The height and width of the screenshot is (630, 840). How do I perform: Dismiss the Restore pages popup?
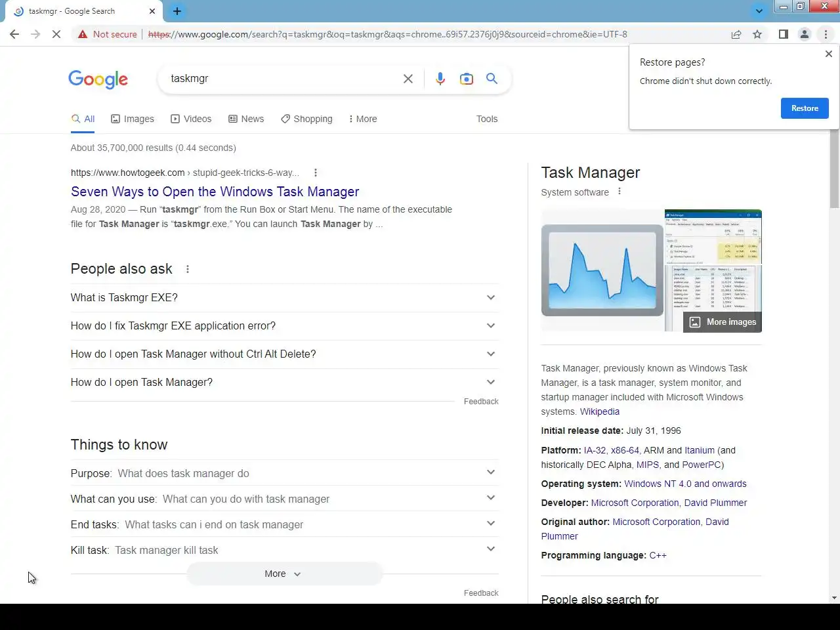click(828, 54)
